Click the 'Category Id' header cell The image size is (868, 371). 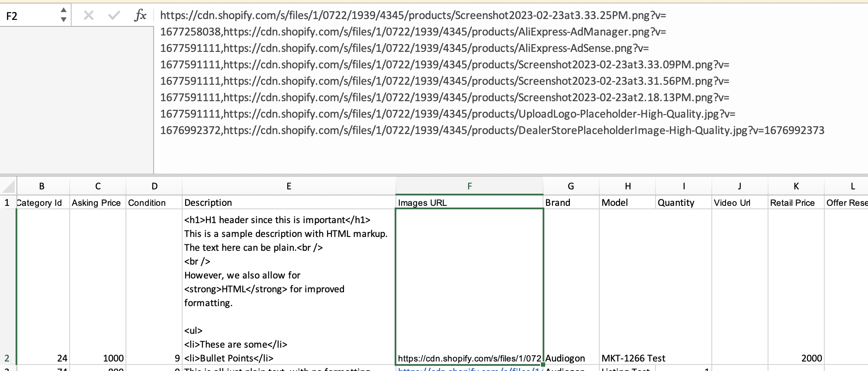[43, 202]
